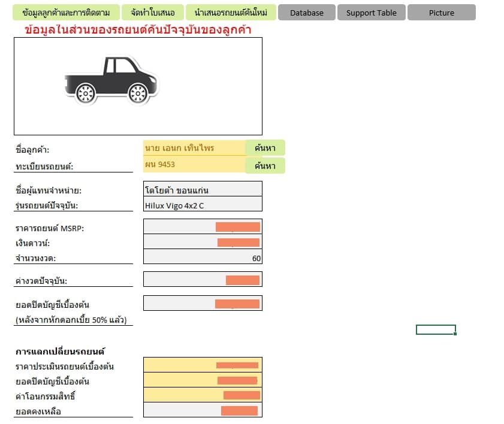Screen dimensions: 504x424
Task: Click the dealer name cell โตโยต้า ขอนแก่น
Action: [x=203, y=189]
